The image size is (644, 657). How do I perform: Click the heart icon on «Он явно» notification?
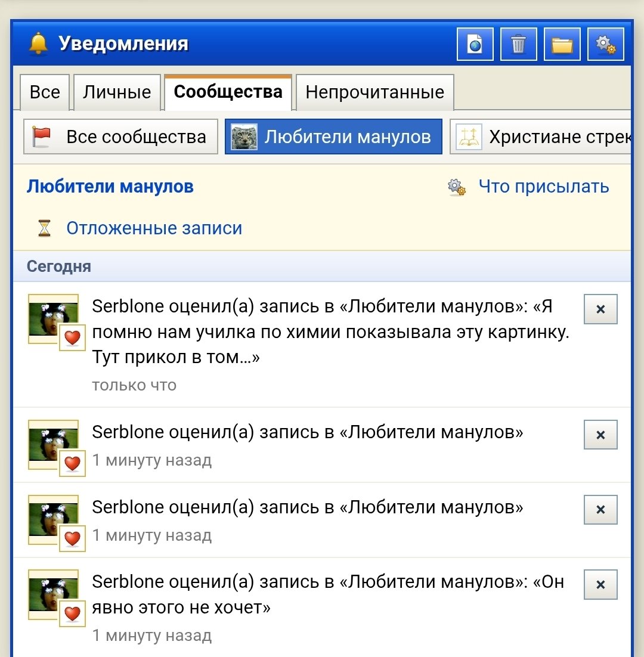(x=73, y=613)
